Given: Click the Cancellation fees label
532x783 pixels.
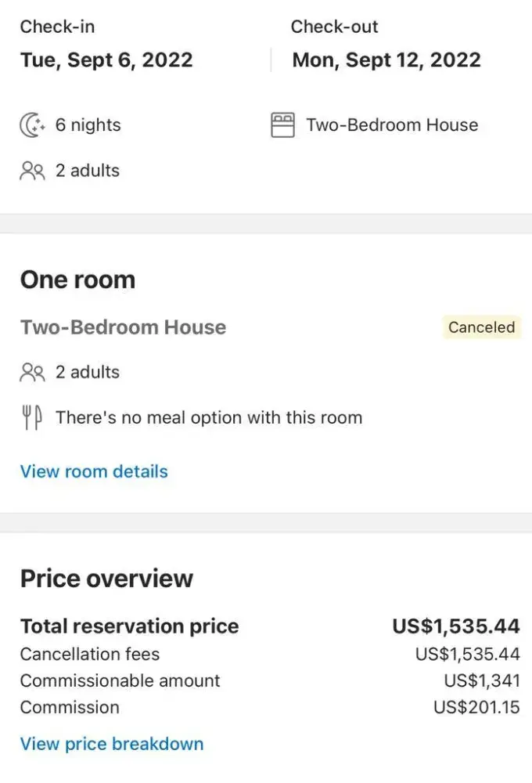Looking at the screenshot, I should point(90,654).
